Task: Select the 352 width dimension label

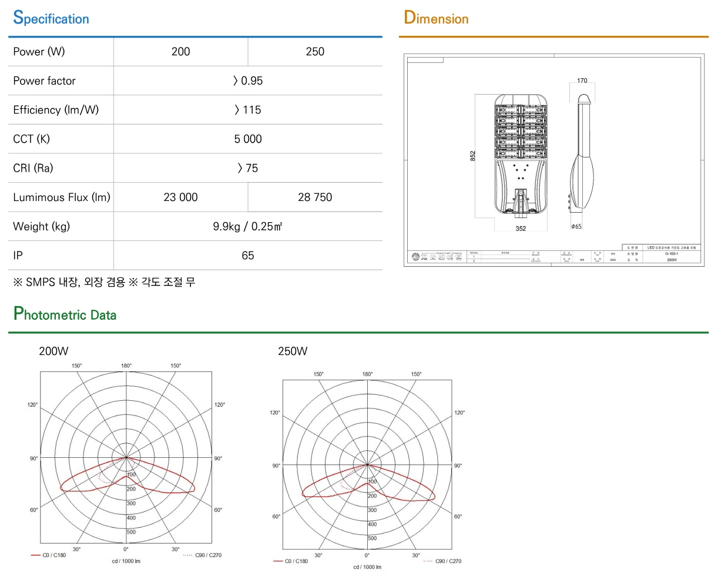Action: (521, 229)
